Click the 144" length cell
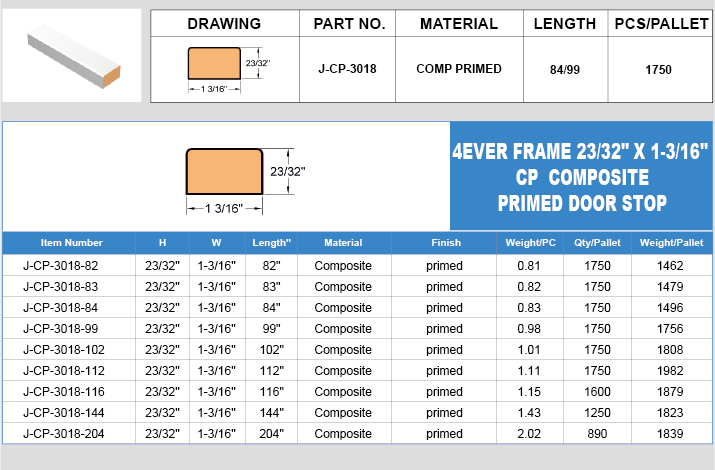Screen dimensions: 715x470 271,413
